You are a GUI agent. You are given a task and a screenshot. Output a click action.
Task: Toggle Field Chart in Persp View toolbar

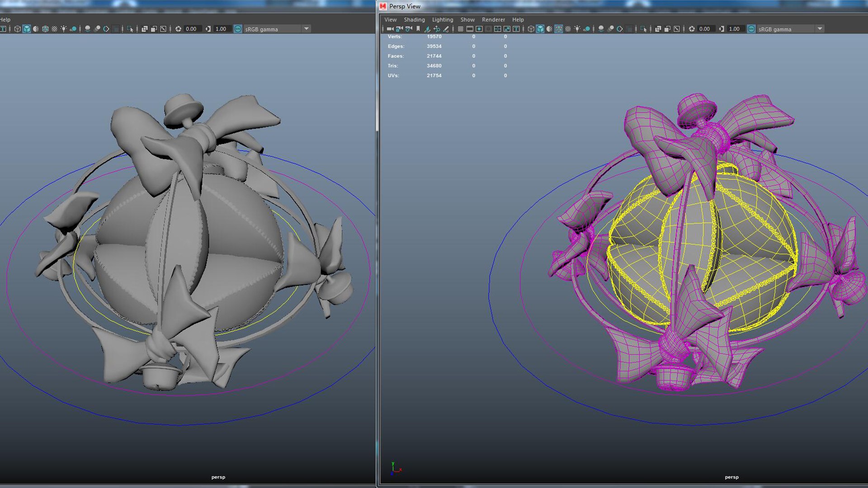coord(498,29)
